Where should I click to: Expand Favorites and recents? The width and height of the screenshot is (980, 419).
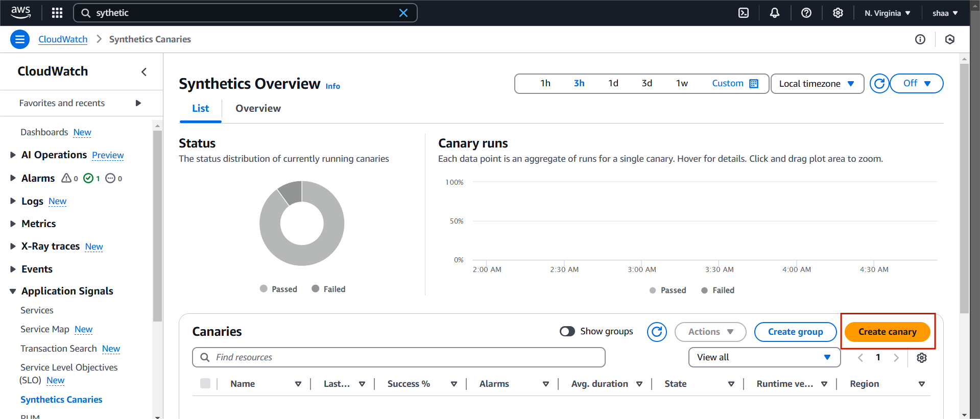coord(138,103)
